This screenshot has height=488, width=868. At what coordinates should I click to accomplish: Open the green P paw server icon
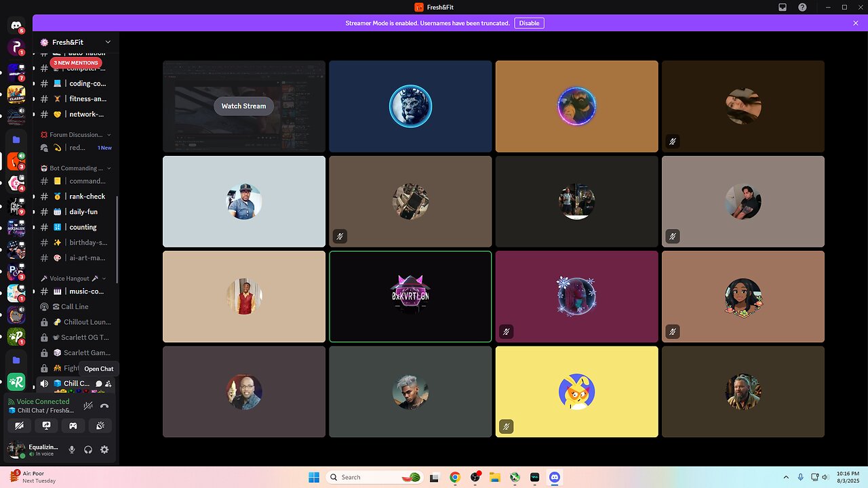[x=16, y=337]
